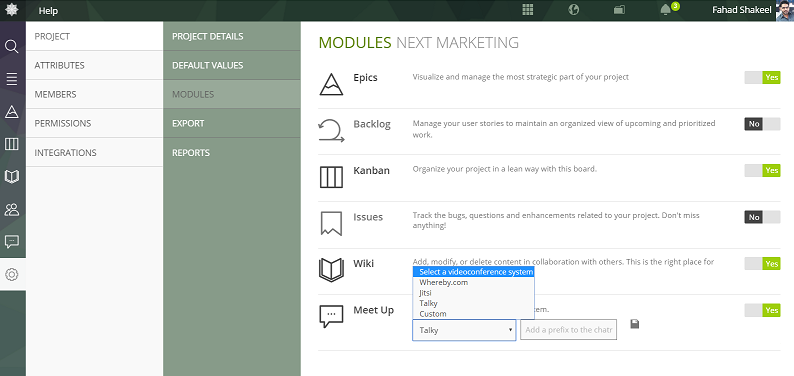Open the timeline list icon in sidebar

point(12,79)
